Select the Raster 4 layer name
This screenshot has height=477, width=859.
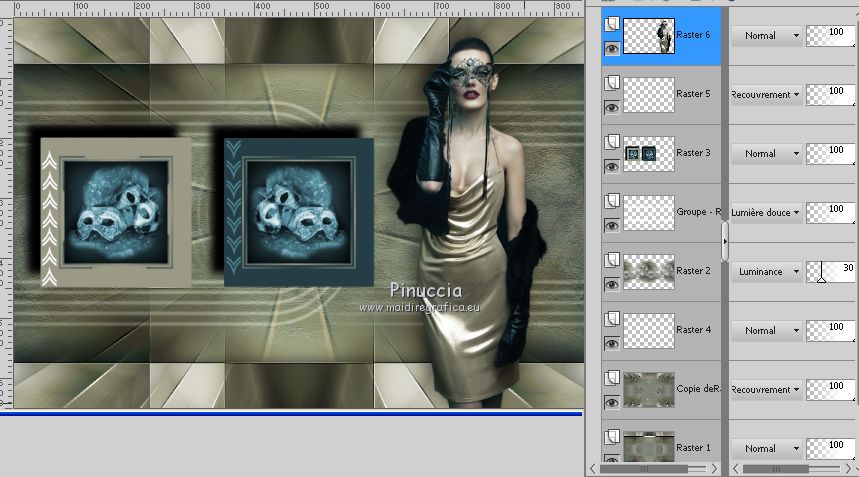(693, 330)
